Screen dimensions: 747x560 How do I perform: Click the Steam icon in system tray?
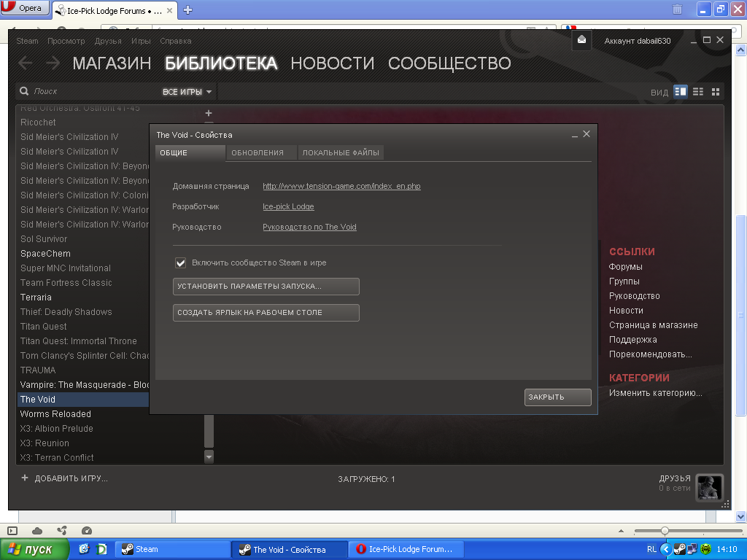click(x=680, y=549)
